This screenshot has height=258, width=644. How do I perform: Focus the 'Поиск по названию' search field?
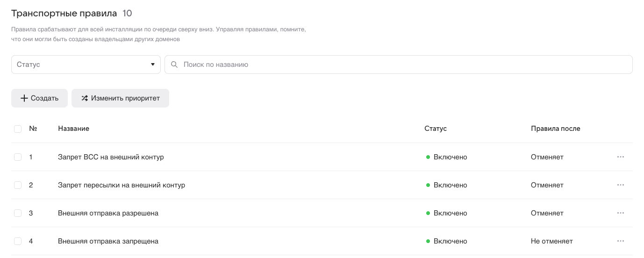tap(402, 64)
